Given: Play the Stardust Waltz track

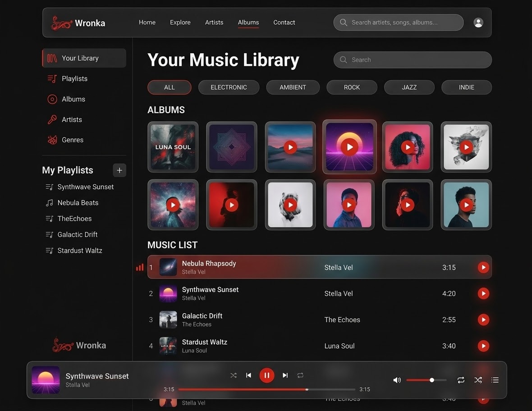Looking at the screenshot, I should pyautogui.click(x=483, y=346).
